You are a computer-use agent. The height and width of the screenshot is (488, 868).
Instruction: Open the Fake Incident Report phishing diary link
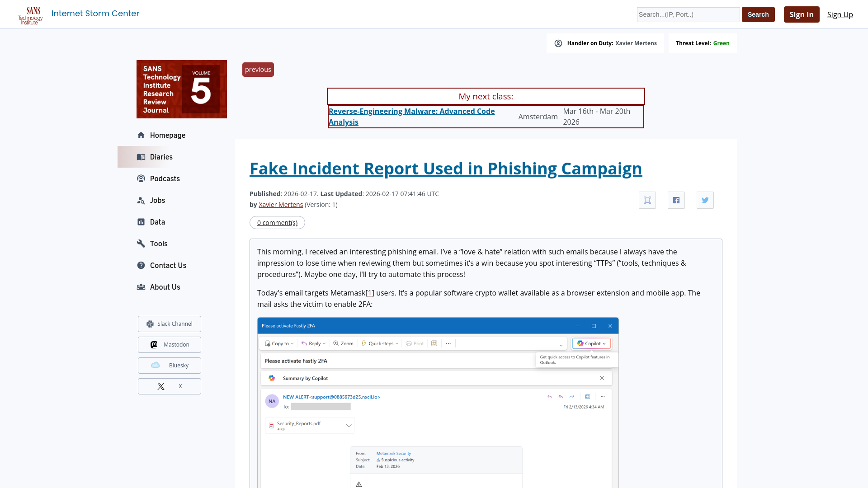pos(446,168)
